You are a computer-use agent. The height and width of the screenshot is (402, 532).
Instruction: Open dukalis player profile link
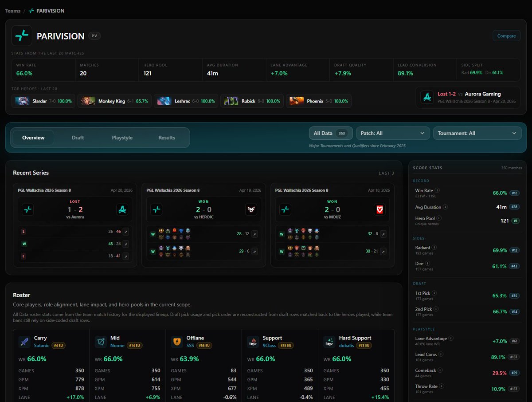tap(347, 345)
